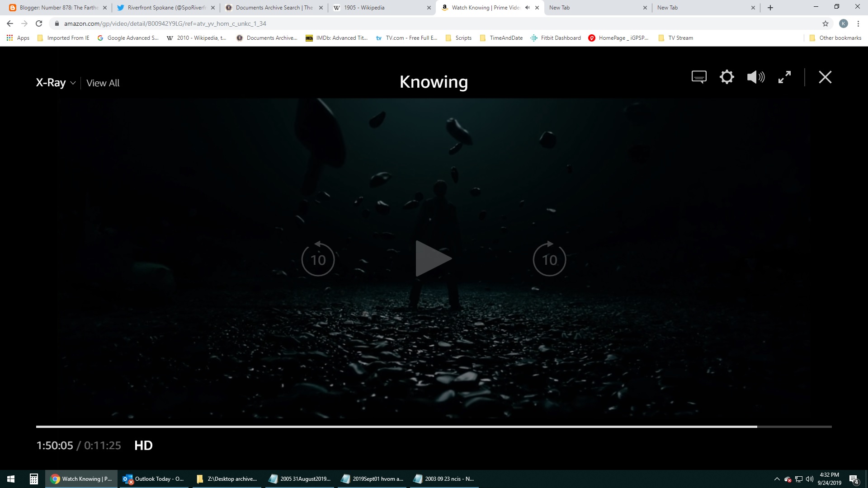
Task: Mute the video player volume
Action: point(755,77)
